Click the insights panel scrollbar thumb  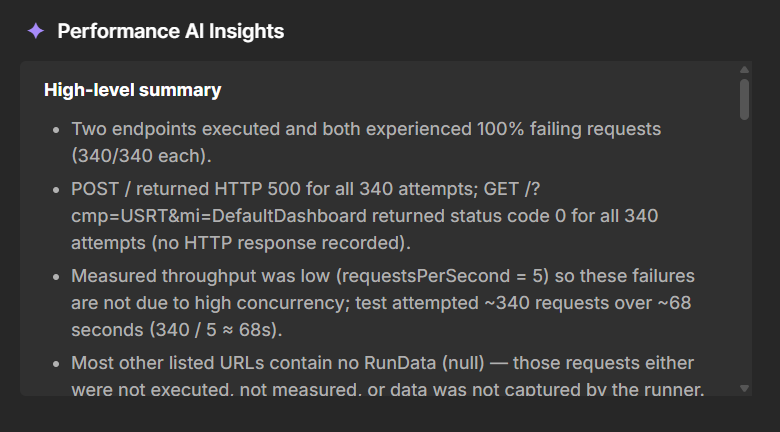[x=744, y=100]
